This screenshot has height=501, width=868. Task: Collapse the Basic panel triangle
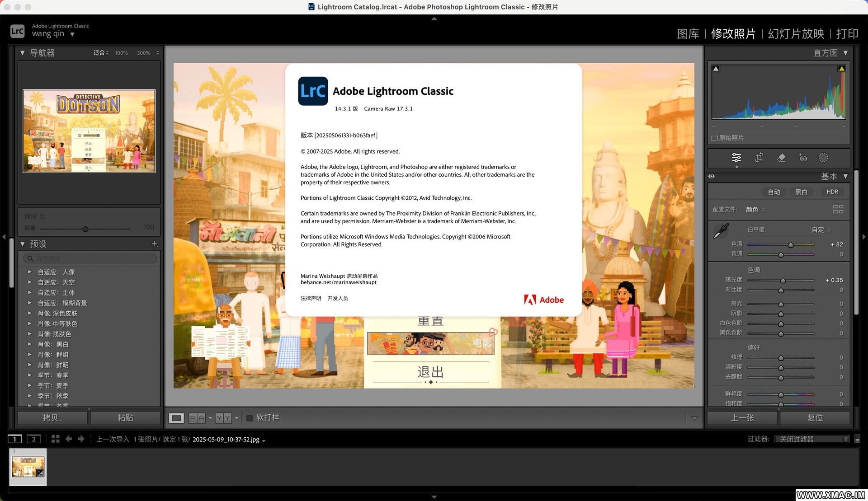click(845, 176)
